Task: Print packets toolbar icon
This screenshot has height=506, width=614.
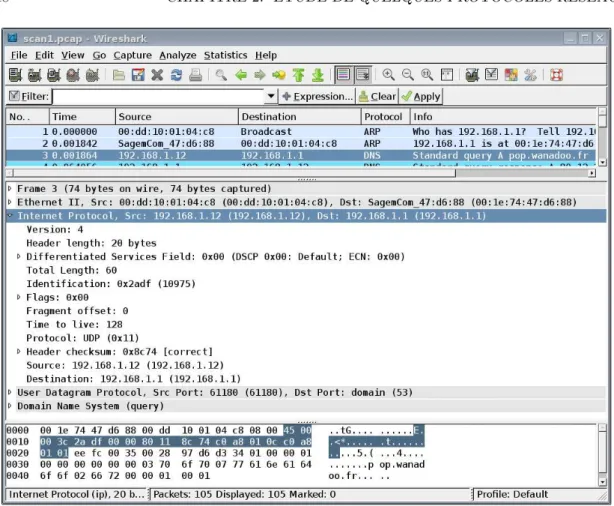Action: (x=195, y=75)
